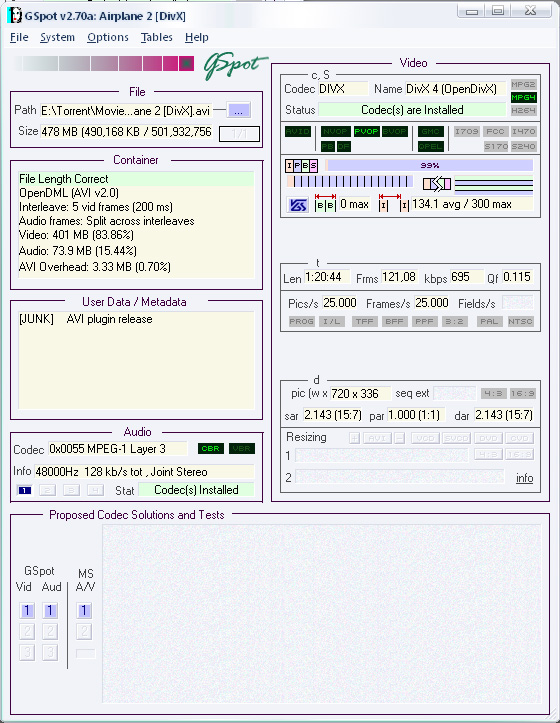The image size is (560, 723).
Task: Click the NTSC standard indicator
Action: [520, 321]
